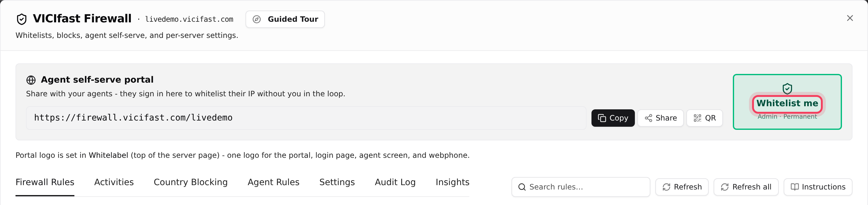Click the 'Agent self-serve portal' heading
Image resolution: width=868 pixels, height=205 pixels.
[97, 80]
